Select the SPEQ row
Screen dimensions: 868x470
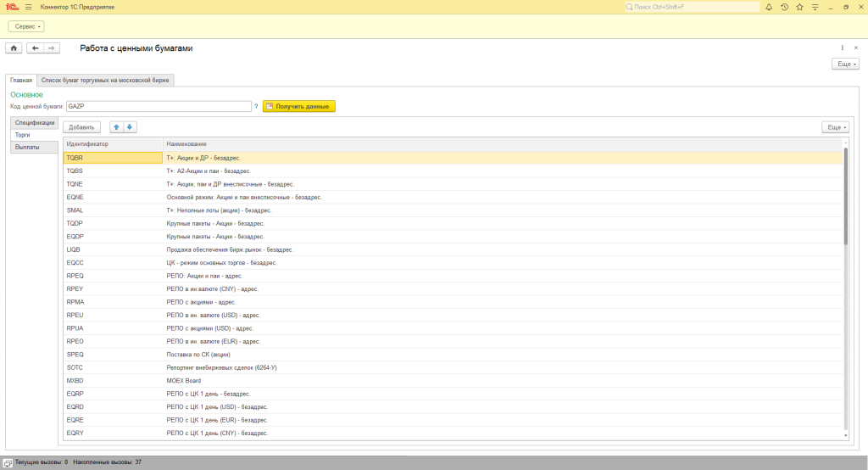tap(453, 355)
